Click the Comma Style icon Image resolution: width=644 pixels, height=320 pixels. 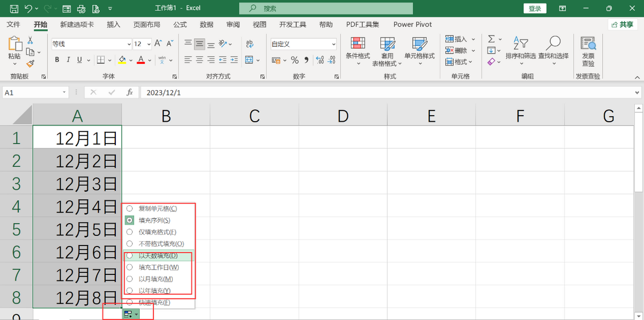[306, 60]
